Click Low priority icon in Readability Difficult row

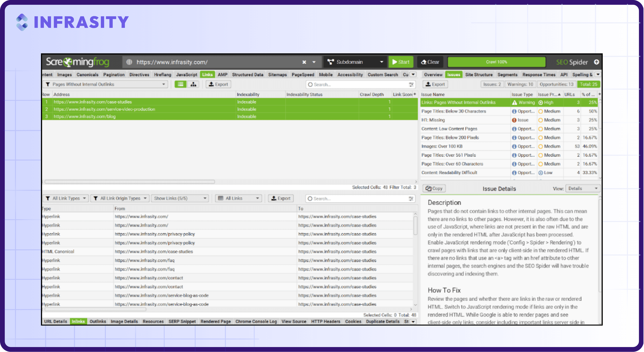coord(540,173)
